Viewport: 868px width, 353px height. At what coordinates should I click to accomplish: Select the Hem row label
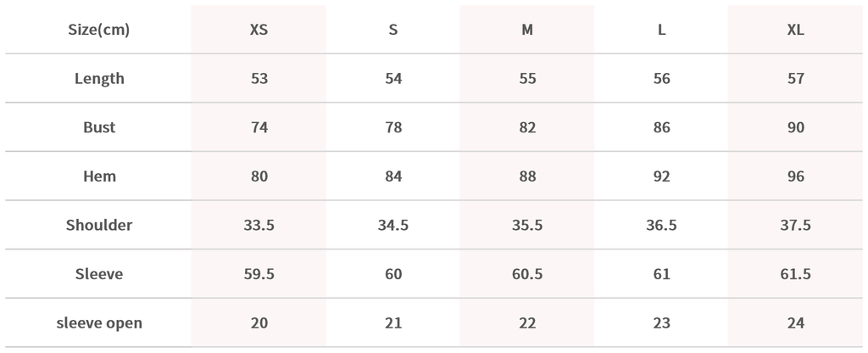[99, 176]
